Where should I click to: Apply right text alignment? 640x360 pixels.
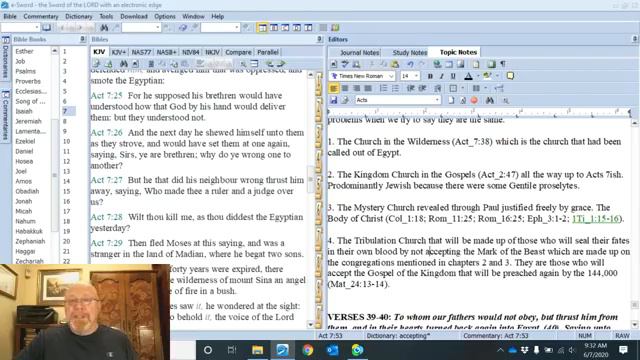tap(356, 88)
